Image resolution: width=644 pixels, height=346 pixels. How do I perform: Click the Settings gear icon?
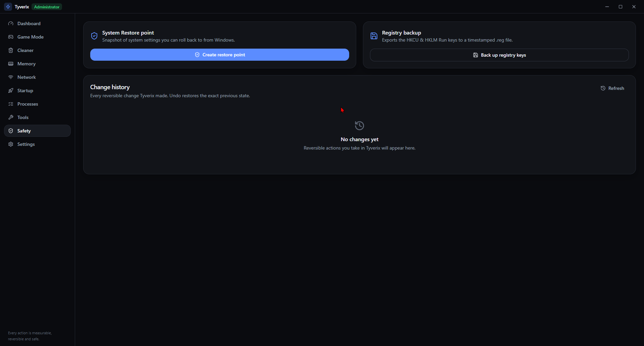pyautogui.click(x=11, y=144)
